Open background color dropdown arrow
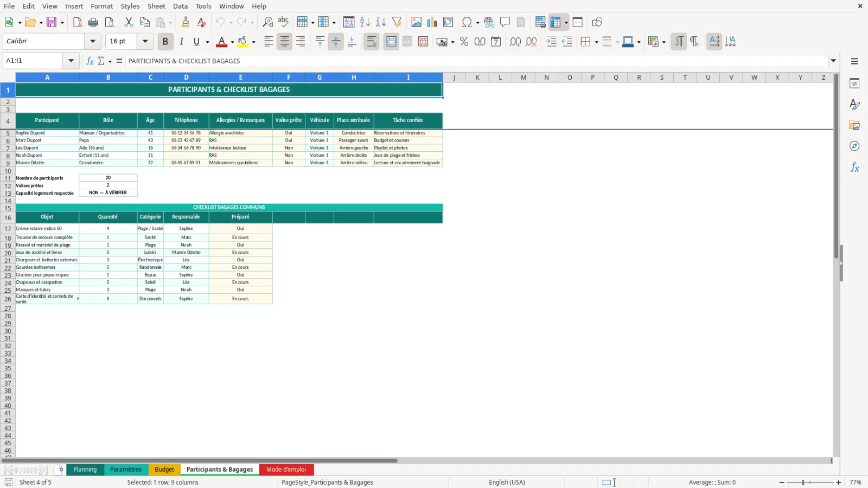 pos(253,42)
